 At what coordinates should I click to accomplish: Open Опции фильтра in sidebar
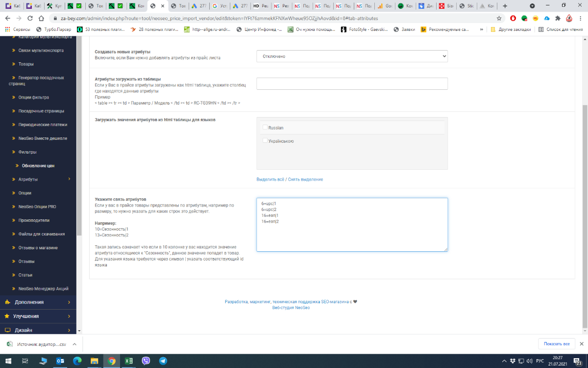pyautogui.click(x=34, y=97)
